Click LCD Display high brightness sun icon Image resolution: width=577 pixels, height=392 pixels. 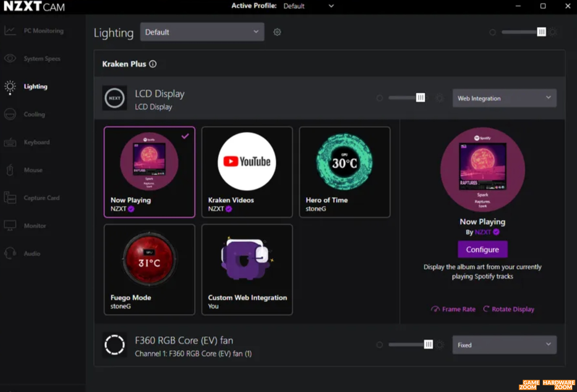click(440, 98)
